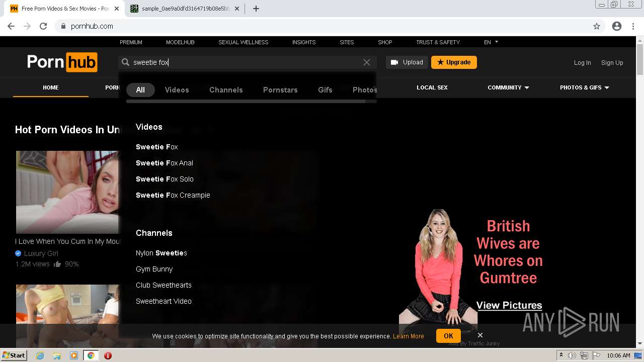The width and height of the screenshot is (644, 362).
Task: Dismiss the cookie banner with the X
Action: (x=480, y=335)
